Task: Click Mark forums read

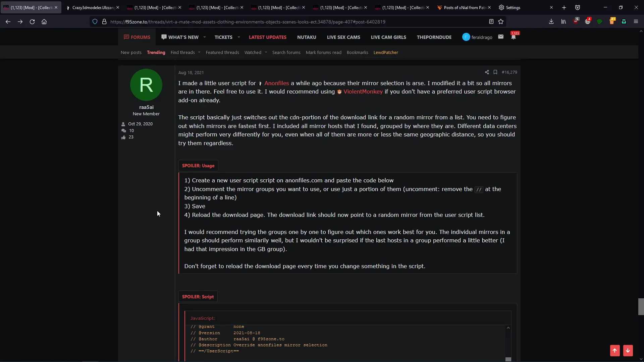Action: pos(324,53)
